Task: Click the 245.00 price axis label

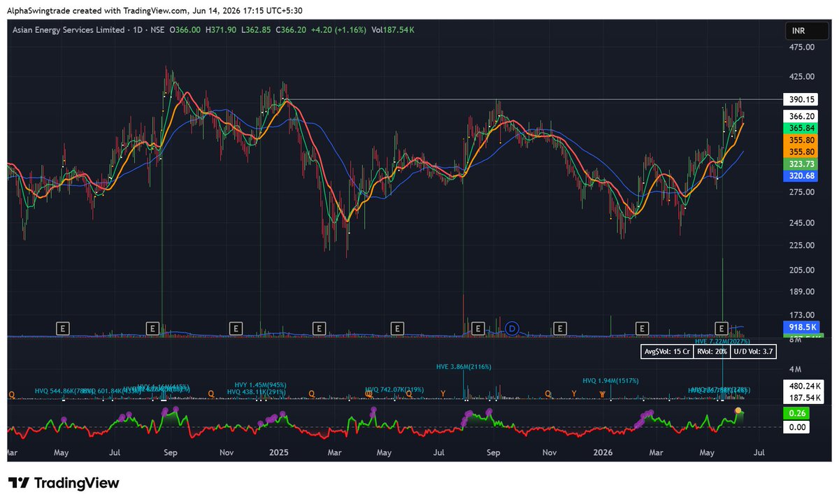Action: point(801,223)
